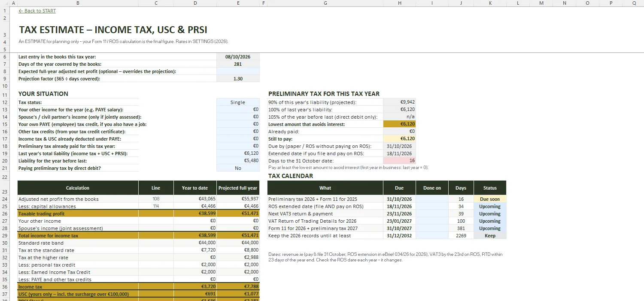Image resolution: width=644 pixels, height=301 pixels.
Task: Select projected income tax €7,788
Action: [x=238, y=287]
